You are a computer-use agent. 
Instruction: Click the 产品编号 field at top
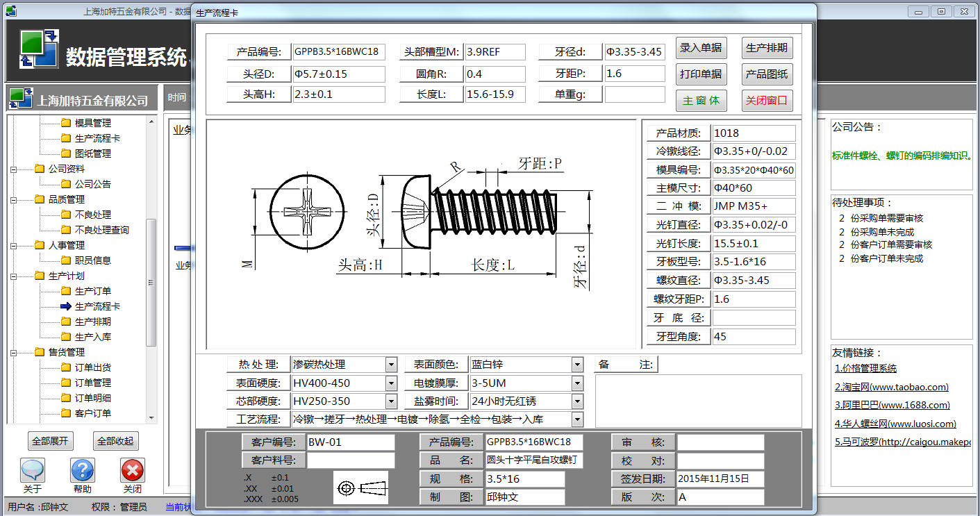pyautogui.click(x=338, y=52)
